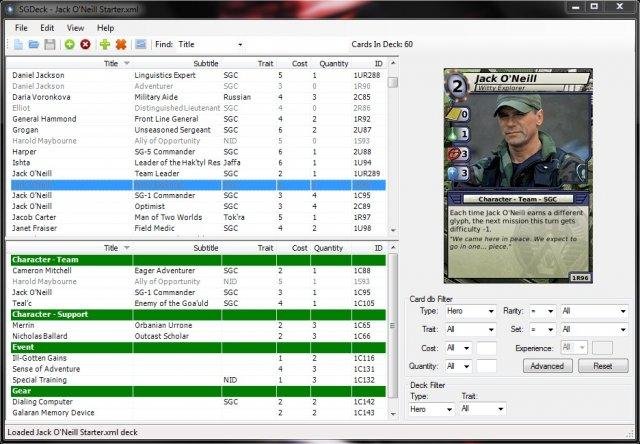Viewport: 640px width, 444px height.
Task: Open the Help menu
Action: tap(105, 28)
